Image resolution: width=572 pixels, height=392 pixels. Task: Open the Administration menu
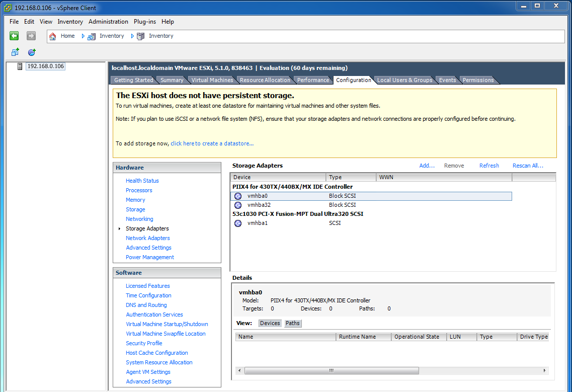pyautogui.click(x=108, y=22)
